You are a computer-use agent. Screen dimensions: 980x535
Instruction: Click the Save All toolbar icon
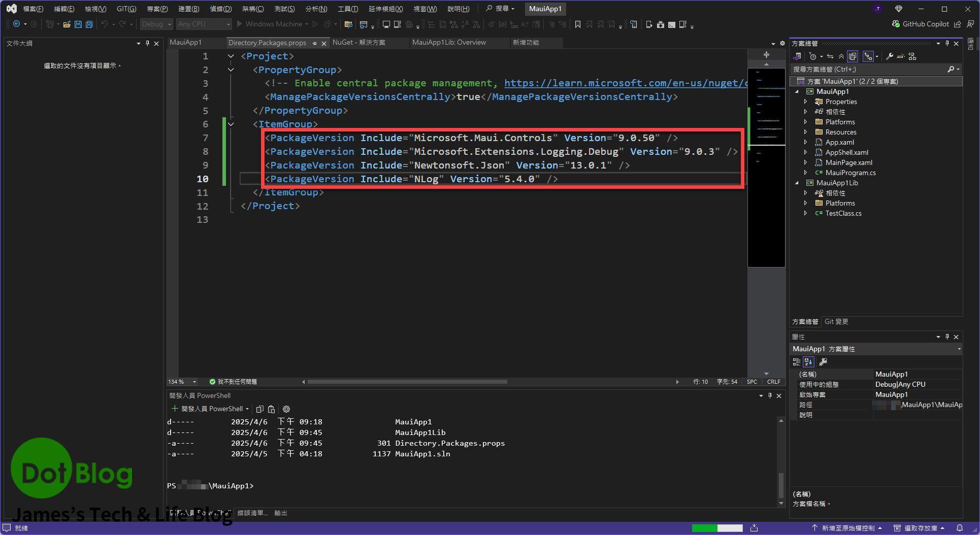click(x=89, y=24)
